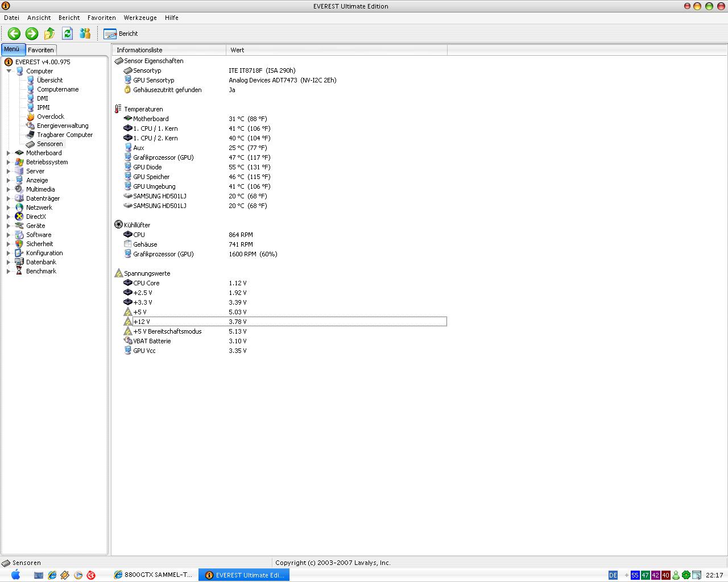
Task: Click the DE language indicator in tray
Action: click(x=613, y=575)
